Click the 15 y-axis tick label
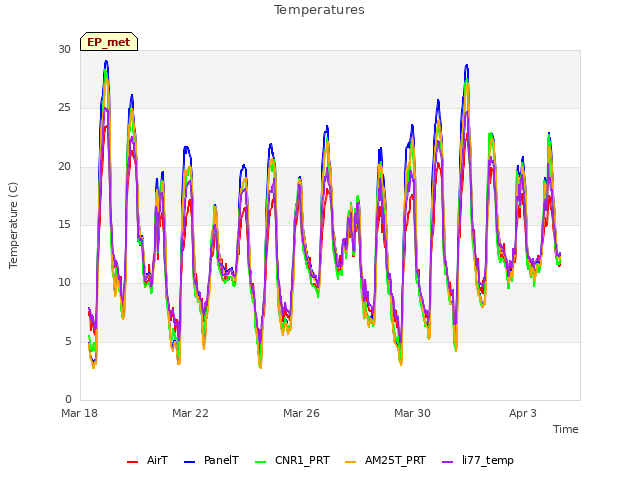The height and width of the screenshot is (480, 640). (x=64, y=224)
